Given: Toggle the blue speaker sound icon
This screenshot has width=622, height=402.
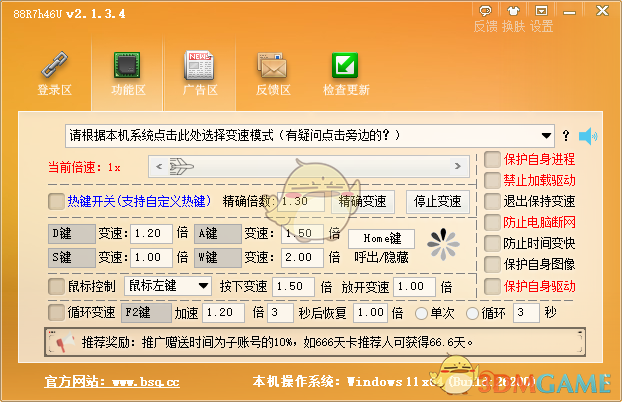Looking at the screenshot, I should (x=588, y=136).
